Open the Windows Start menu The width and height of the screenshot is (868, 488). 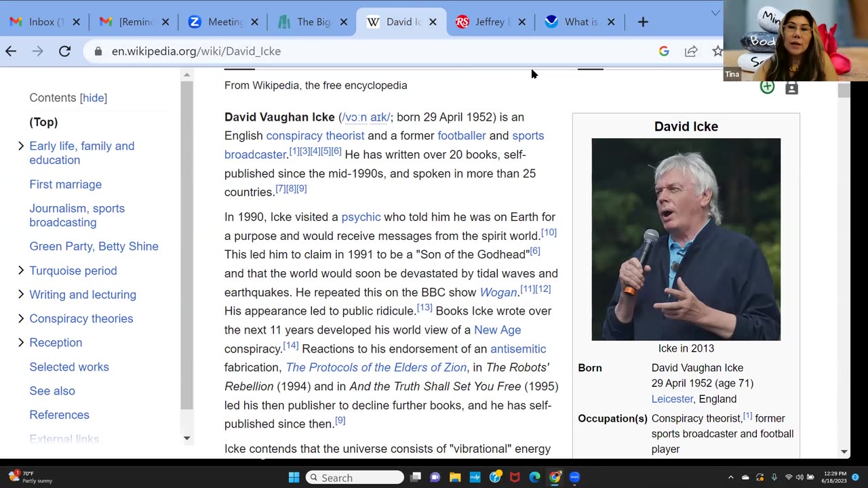pyautogui.click(x=294, y=477)
